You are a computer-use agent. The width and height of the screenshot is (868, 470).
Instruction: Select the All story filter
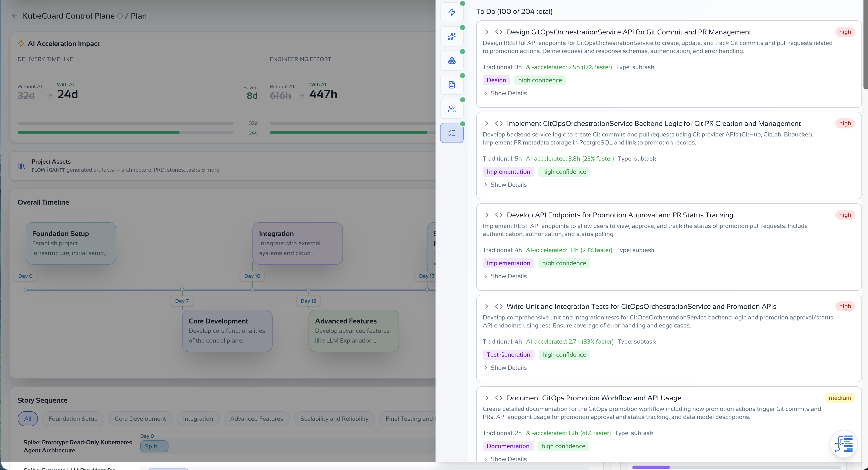pos(28,418)
